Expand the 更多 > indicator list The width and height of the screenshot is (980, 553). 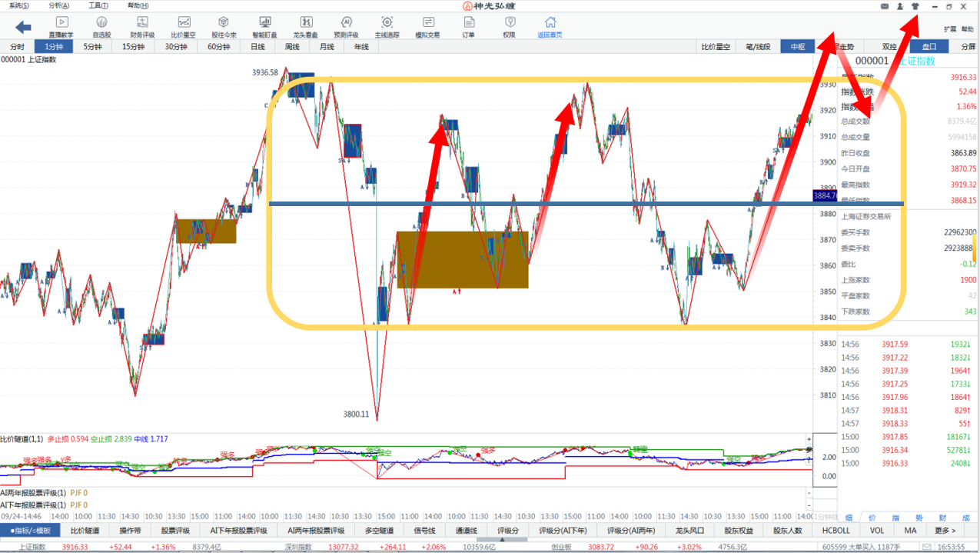[945, 530]
